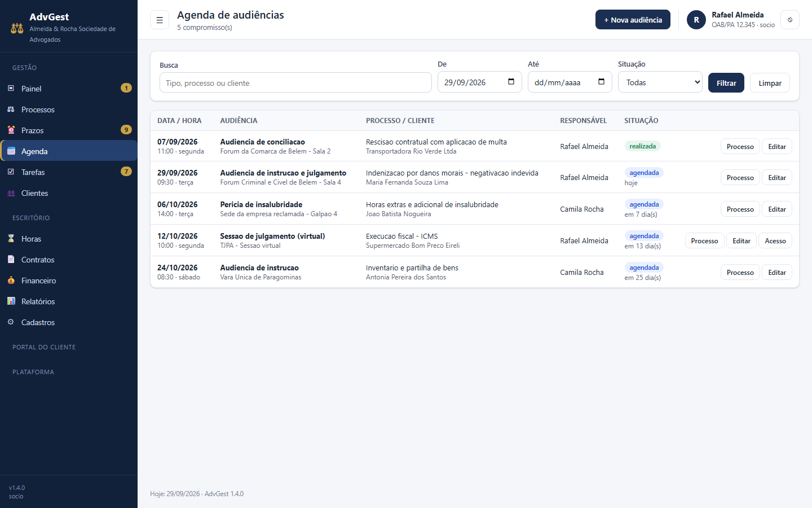Click the Prazos alarm clock icon
This screenshot has height=508, width=812.
11,130
